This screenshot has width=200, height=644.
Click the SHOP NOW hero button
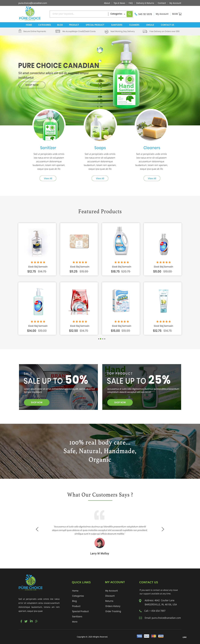click(x=32, y=85)
